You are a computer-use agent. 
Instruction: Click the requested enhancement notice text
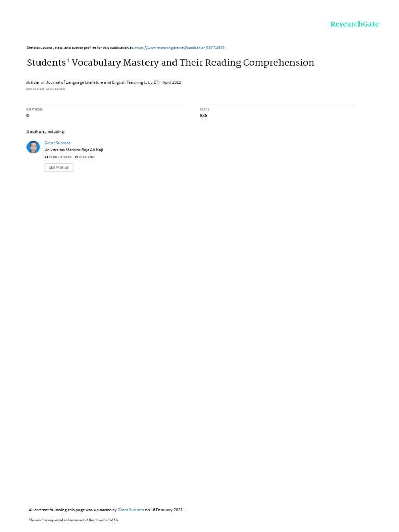click(74, 520)
